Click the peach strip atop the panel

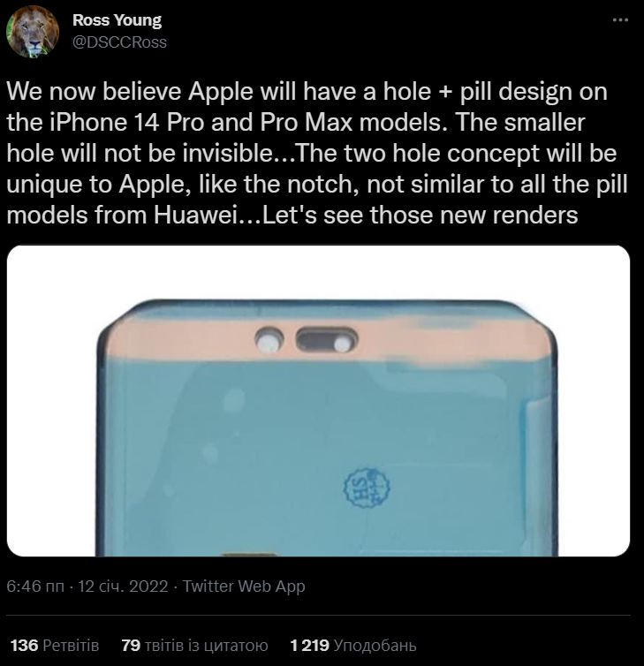pos(330,341)
